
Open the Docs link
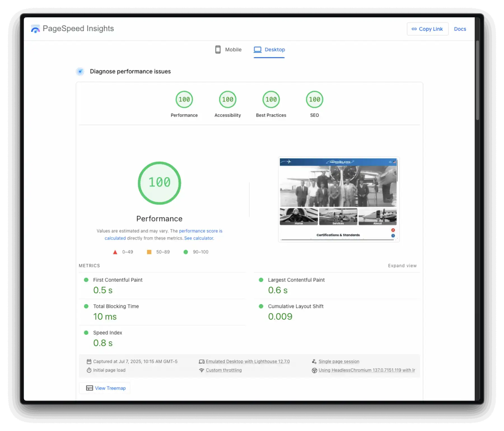460,29
